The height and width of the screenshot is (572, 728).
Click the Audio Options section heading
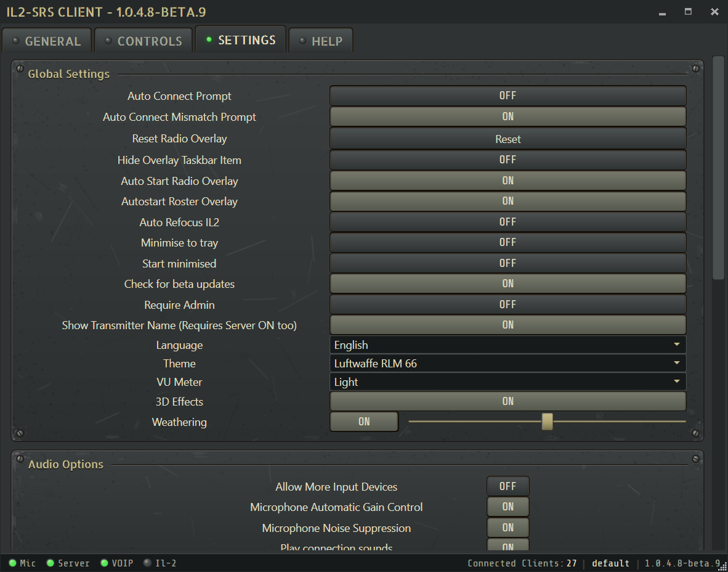(x=65, y=465)
